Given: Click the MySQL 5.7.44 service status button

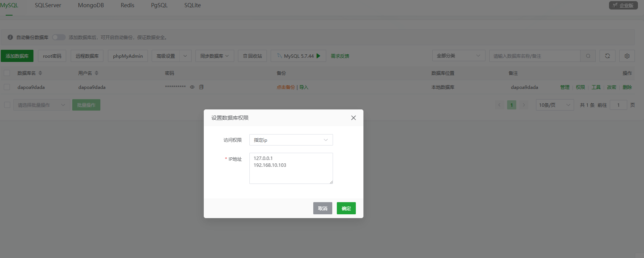Looking at the screenshot, I should pyautogui.click(x=299, y=56).
